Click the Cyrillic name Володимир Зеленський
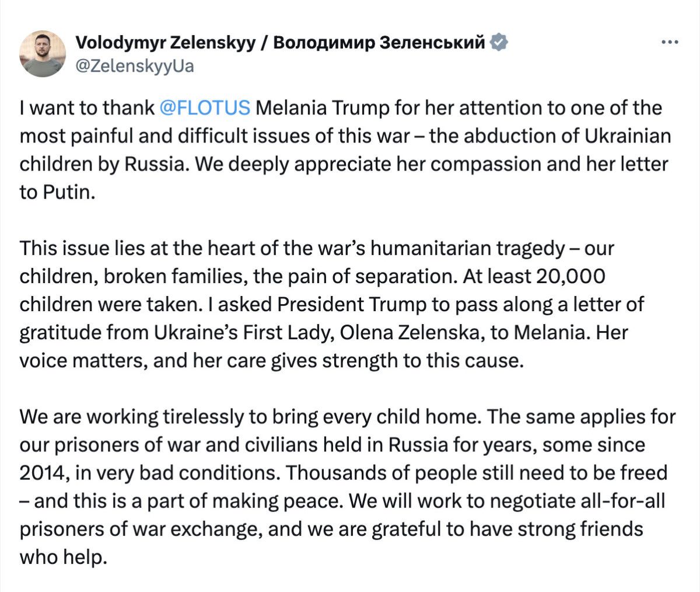The width and height of the screenshot is (700, 592). point(379,43)
